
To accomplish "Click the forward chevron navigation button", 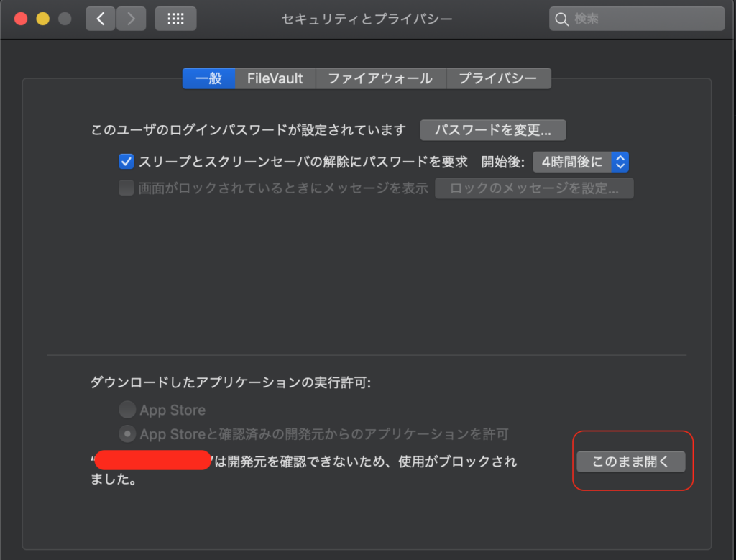I will click(130, 19).
